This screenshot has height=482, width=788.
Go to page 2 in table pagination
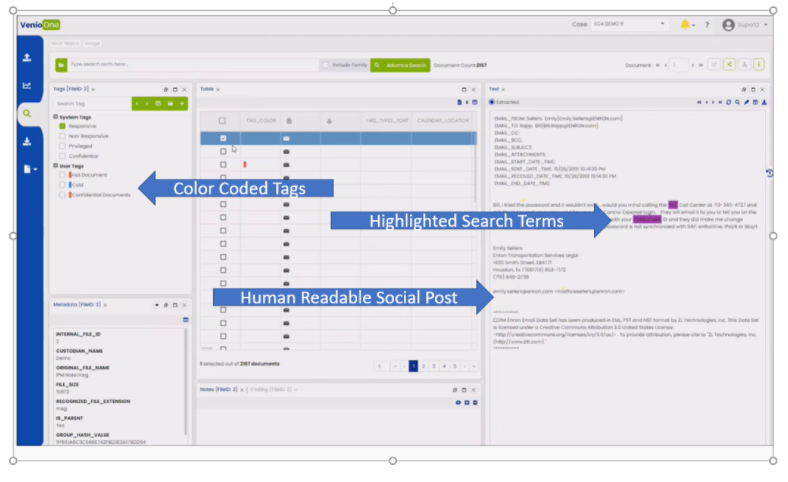(422, 366)
